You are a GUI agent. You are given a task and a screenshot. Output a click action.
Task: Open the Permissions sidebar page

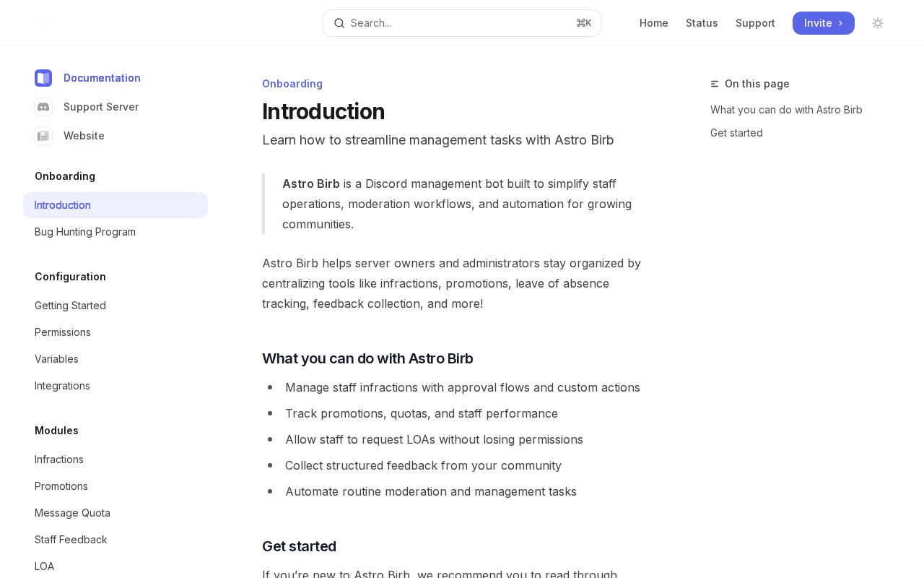63,332
